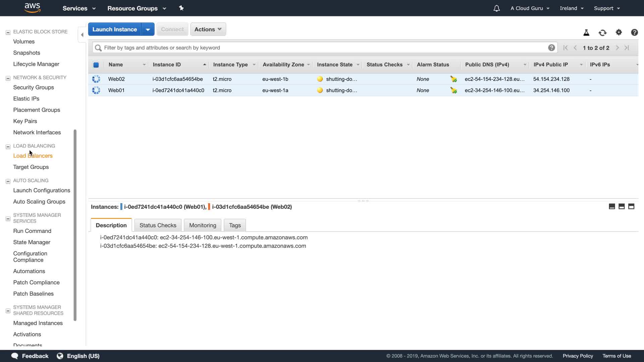Click the help question mark icon
The width and height of the screenshot is (644, 362).
(634, 33)
